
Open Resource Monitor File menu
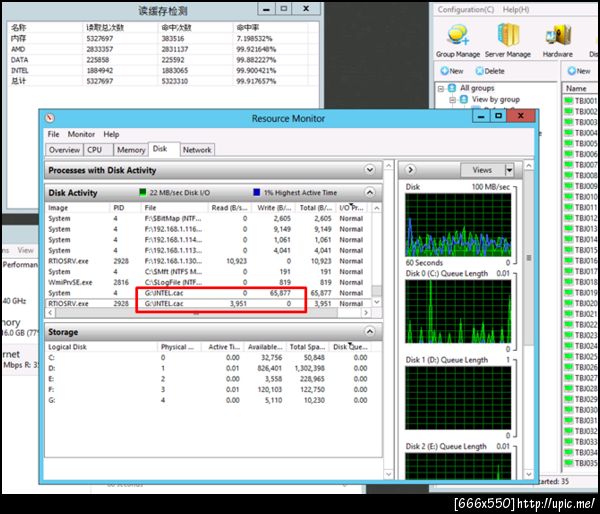[53, 134]
